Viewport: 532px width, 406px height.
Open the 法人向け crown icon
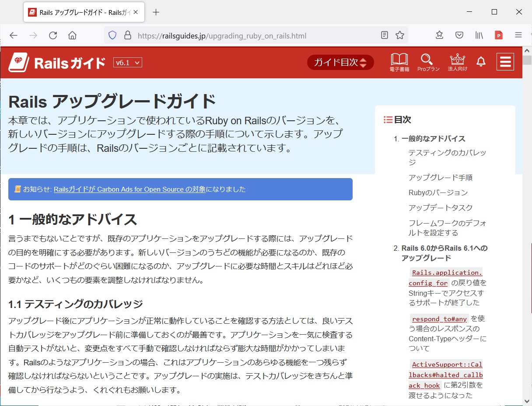[458, 63]
